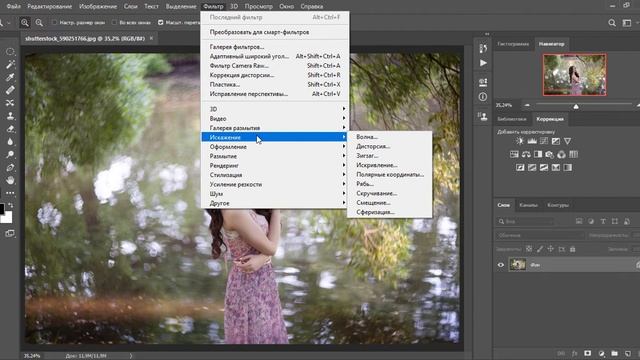Open the Actions play panel icon

coord(483,63)
